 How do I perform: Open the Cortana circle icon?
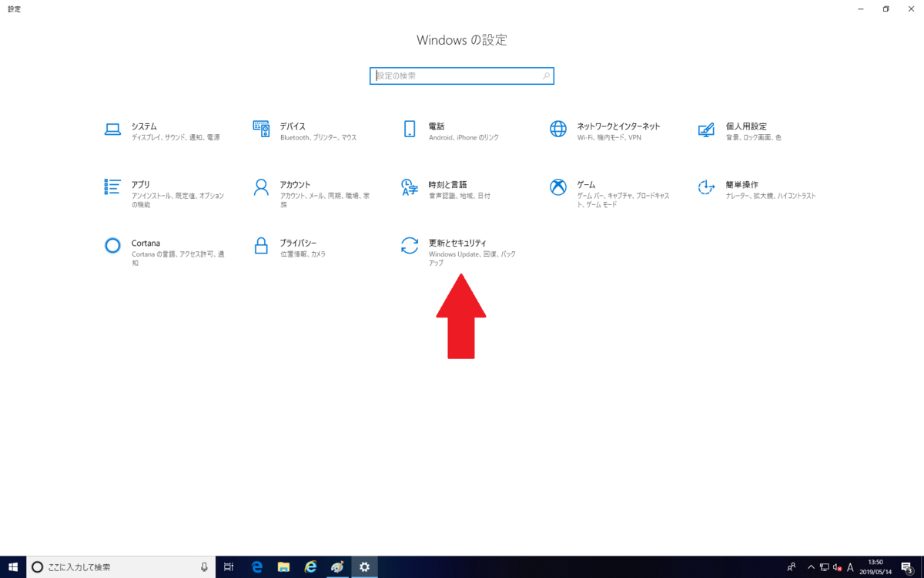point(112,245)
